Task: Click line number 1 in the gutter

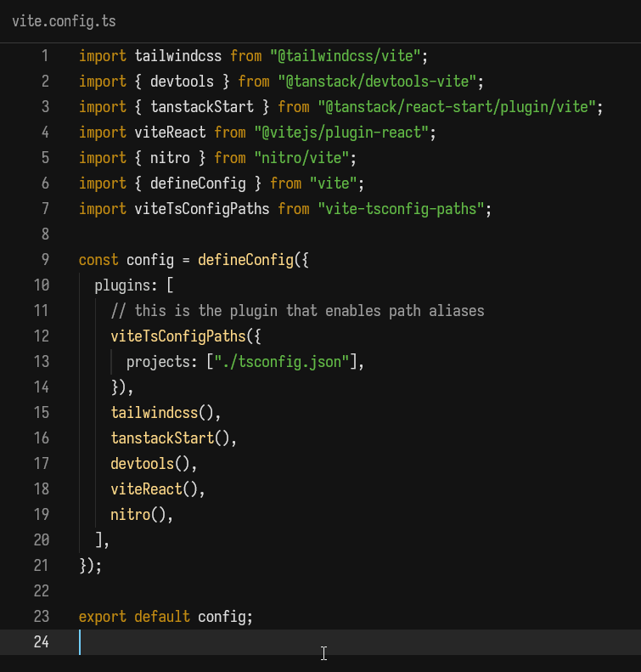Action: coord(45,56)
